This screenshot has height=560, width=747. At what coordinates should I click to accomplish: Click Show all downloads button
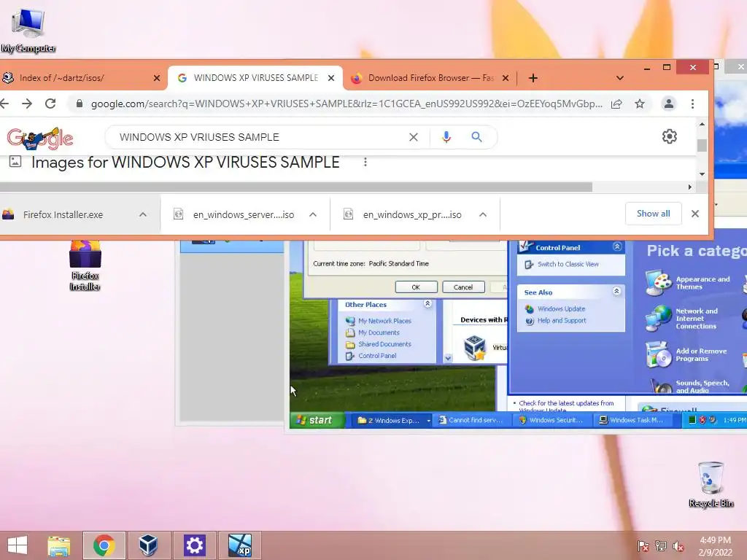pyautogui.click(x=653, y=214)
